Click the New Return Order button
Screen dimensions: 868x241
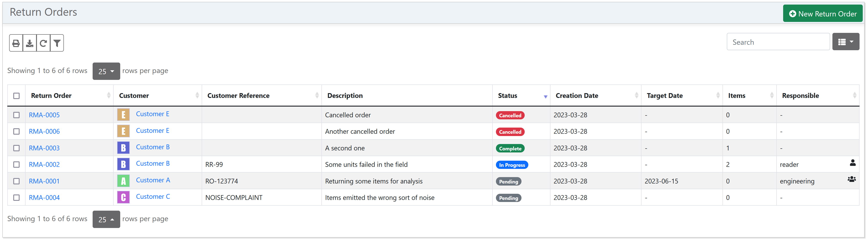pyautogui.click(x=823, y=13)
